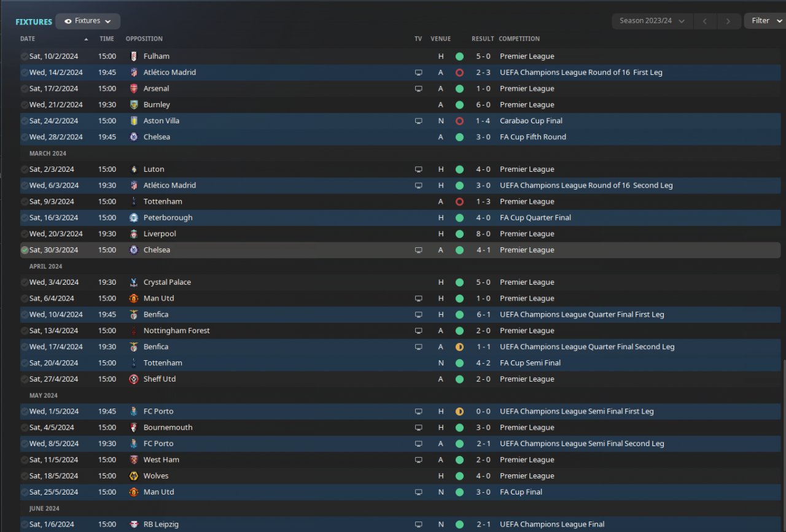Open the Fixtures view dropdown
The width and height of the screenshot is (786, 532).
88,21
